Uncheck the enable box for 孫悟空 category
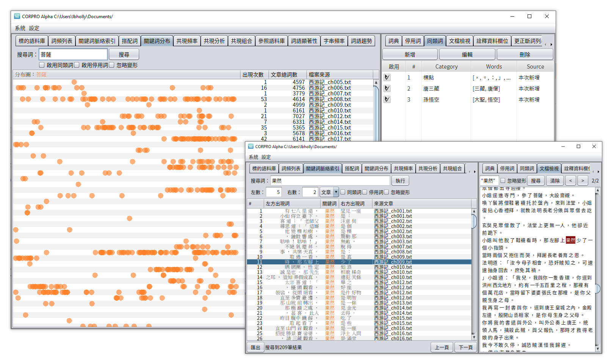 (x=387, y=99)
